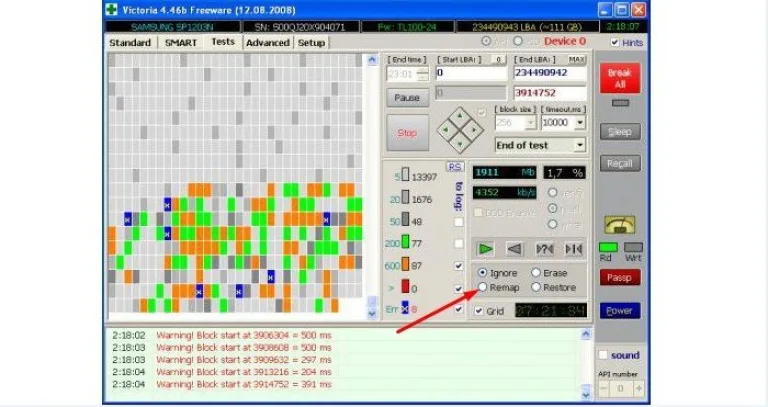The width and height of the screenshot is (768, 407).
Task: Select the Tests tab
Action: point(223,42)
